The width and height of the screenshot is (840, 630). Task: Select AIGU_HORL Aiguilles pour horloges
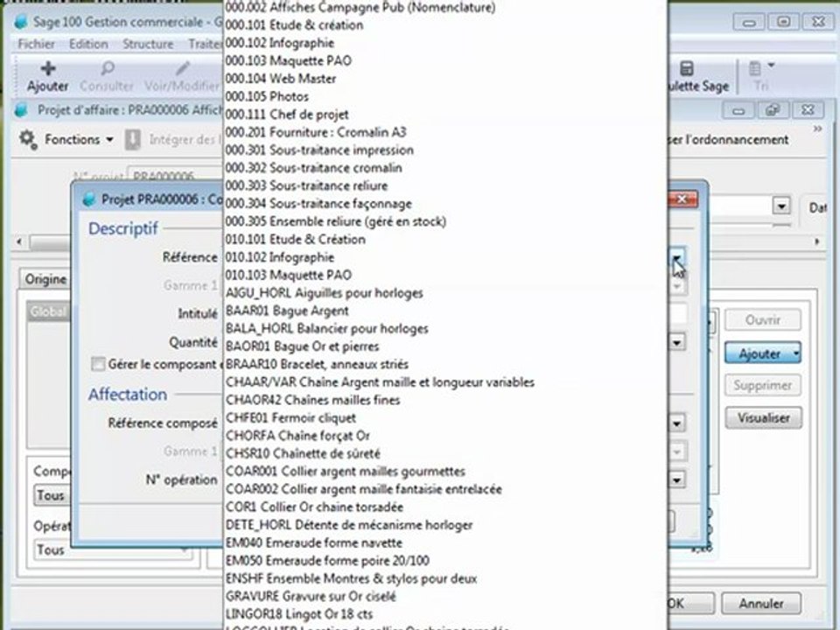pyautogui.click(x=324, y=293)
